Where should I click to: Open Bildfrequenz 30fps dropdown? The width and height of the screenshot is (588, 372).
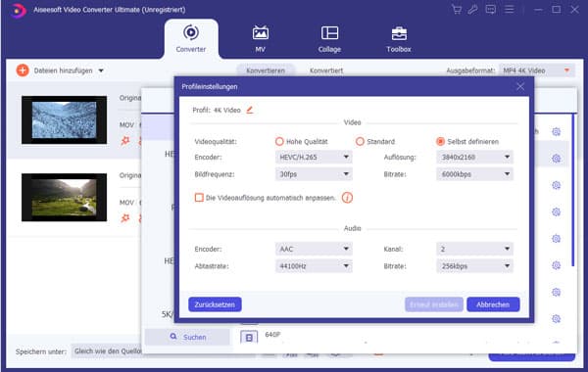click(314, 174)
